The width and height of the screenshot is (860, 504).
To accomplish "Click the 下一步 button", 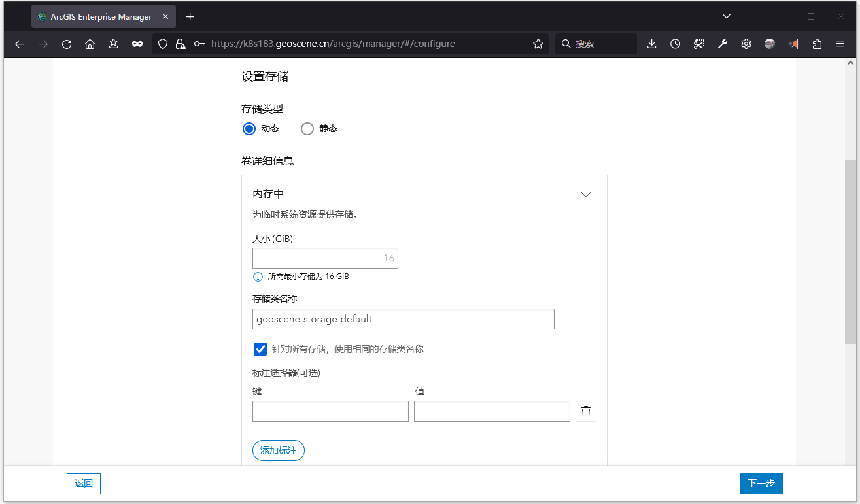I will [x=761, y=484].
